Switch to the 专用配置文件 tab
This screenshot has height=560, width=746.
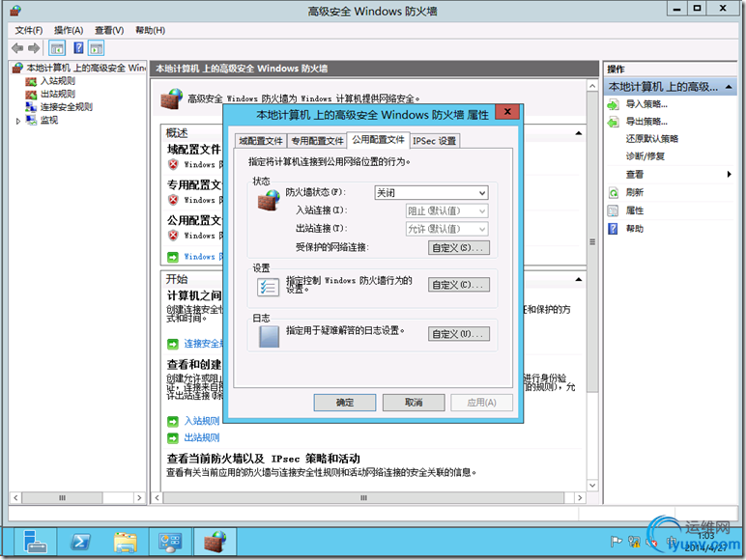[x=317, y=141]
